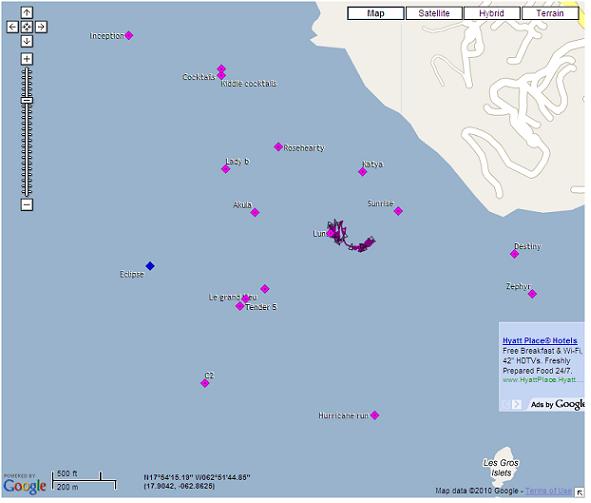This screenshot has height=503, width=591.
Task: Click the blue Eclipse diamond marker
Action: 150,266
